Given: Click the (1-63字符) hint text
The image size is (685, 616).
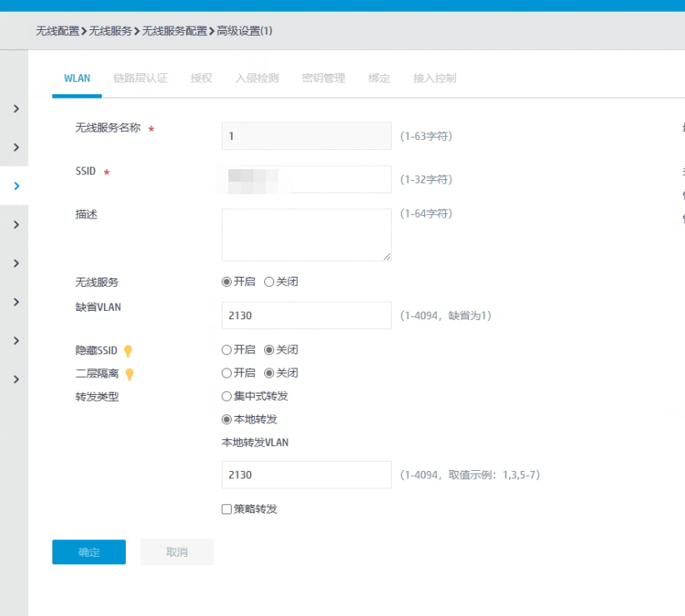Looking at the screenshot, I should (x=426, y=137).
